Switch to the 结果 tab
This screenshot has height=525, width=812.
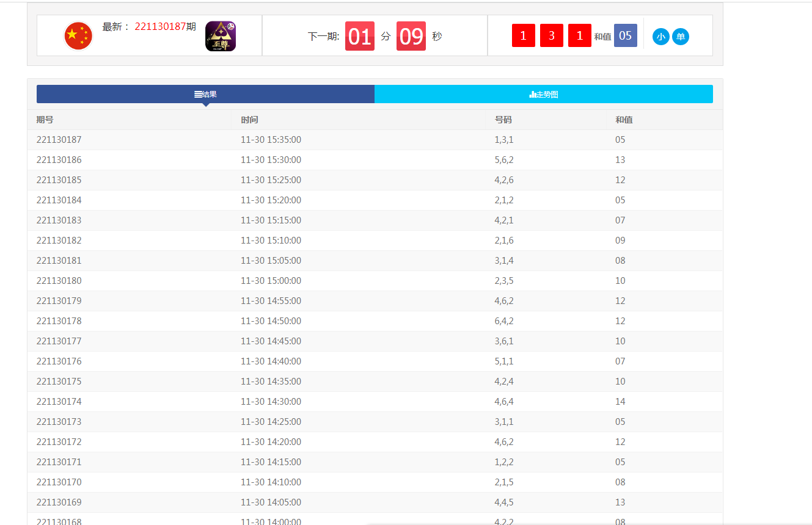pyautogui.click(x=205, y=94)
